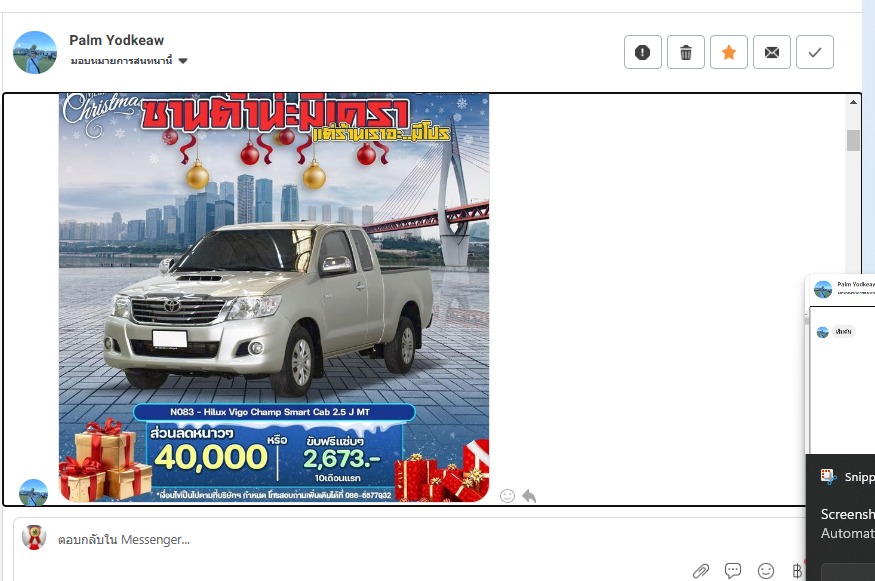The height and width of the screenshot is (581, 875).
Task: Mark conversation unread with envelope icon
Action: click(x=771, y=52)
